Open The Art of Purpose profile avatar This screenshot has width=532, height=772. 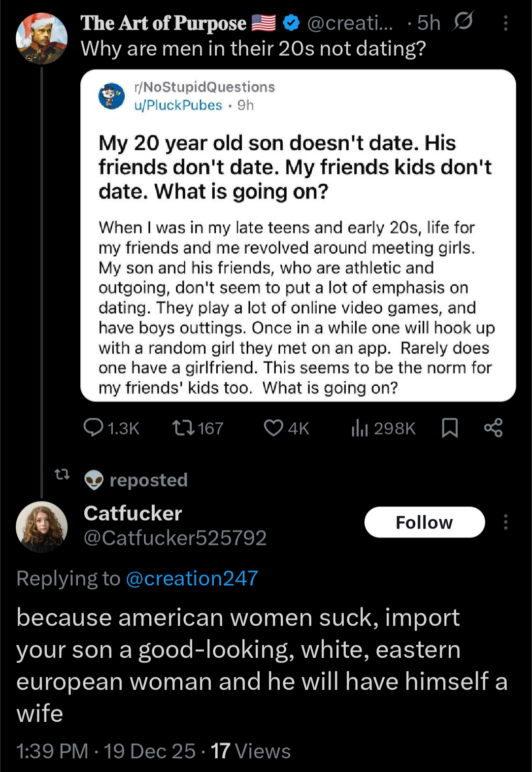click(41, 38)
